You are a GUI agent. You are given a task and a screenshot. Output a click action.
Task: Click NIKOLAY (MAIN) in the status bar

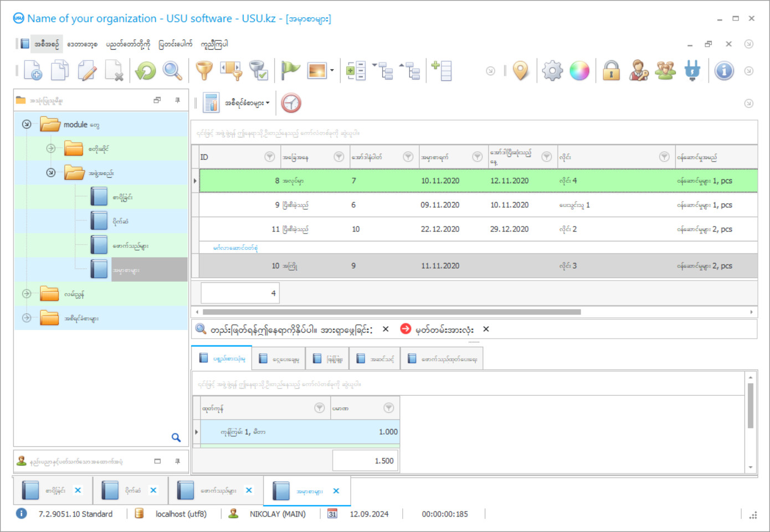(277, 514)
